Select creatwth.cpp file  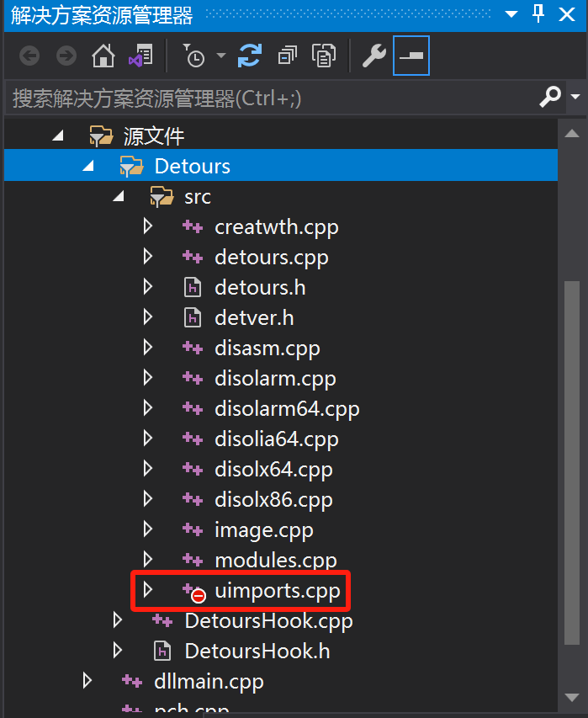tap(277, 227)
